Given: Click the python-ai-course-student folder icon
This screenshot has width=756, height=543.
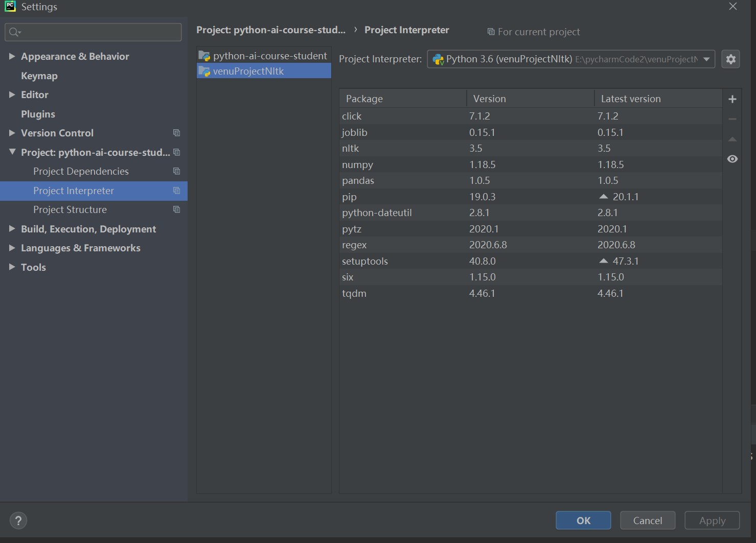Looking at the screenshot, I should (x=204, y=56).
